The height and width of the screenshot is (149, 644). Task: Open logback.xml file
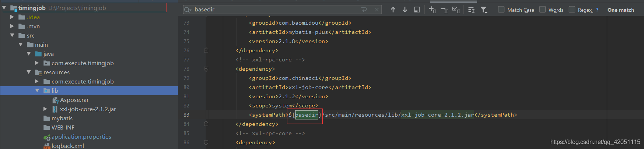pos(68,146)
